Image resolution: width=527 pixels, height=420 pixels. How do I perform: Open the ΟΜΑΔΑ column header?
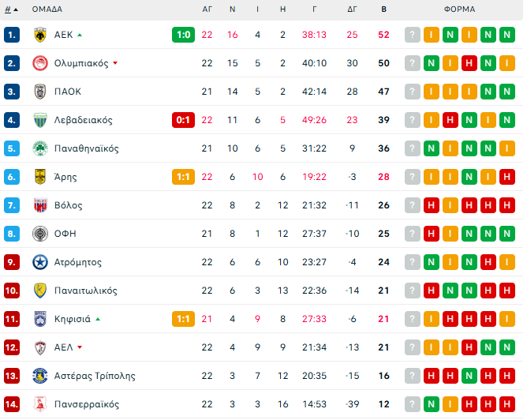[47, 9]
